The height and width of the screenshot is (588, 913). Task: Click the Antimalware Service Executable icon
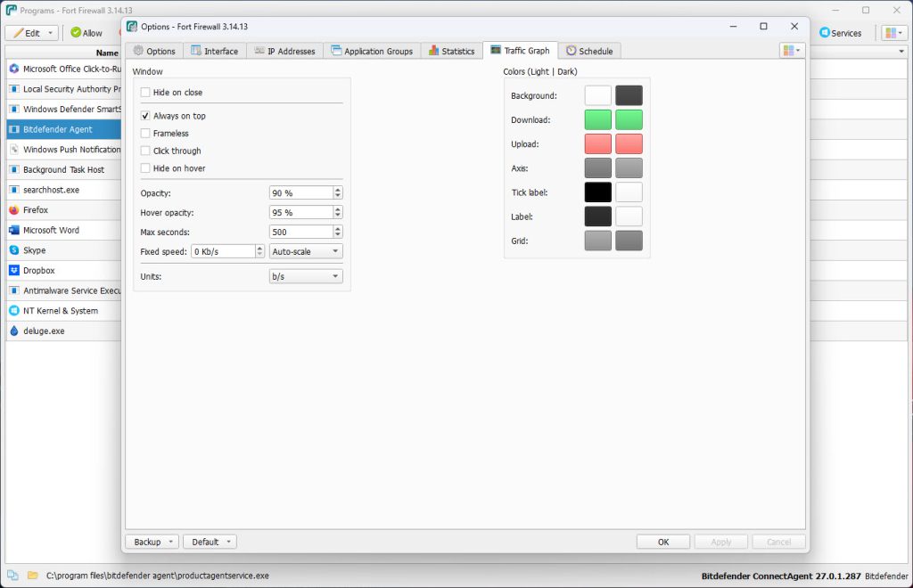click(14, 290)
